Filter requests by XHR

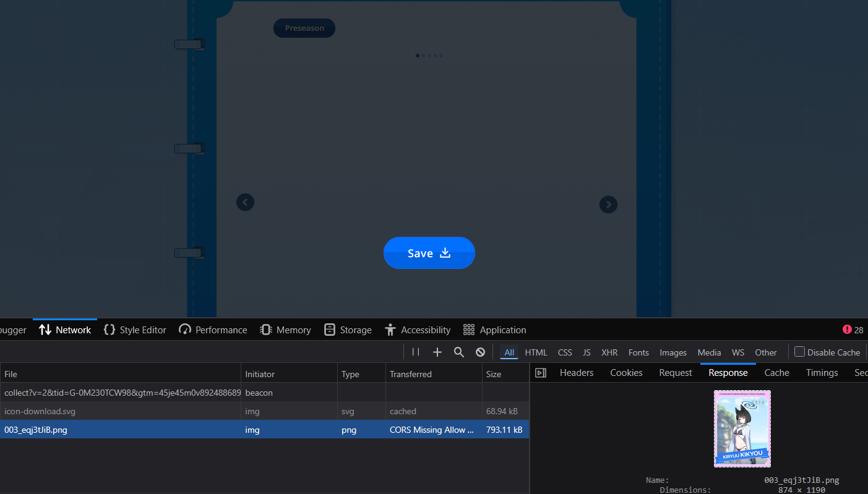(609, 352)
